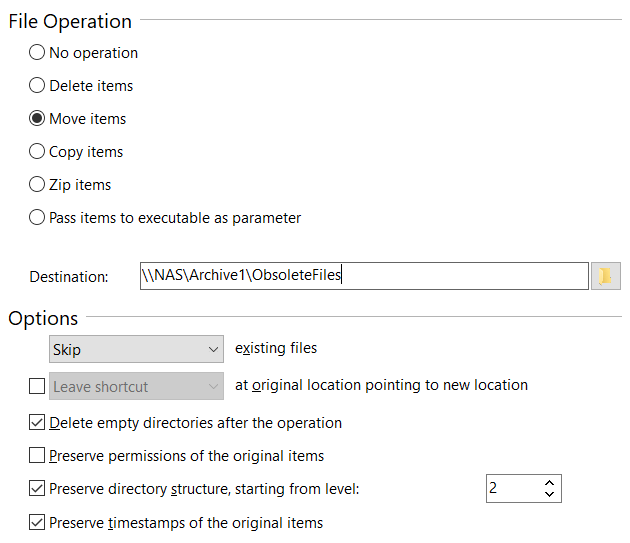This screenshot has width=630, height=543.
Task: Toggle Preserve directory structure checkbox
Action: pos(37,489)
